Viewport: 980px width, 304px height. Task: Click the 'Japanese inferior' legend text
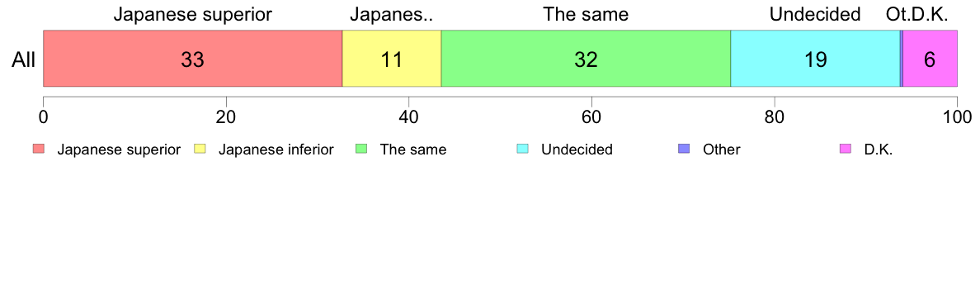276,150
